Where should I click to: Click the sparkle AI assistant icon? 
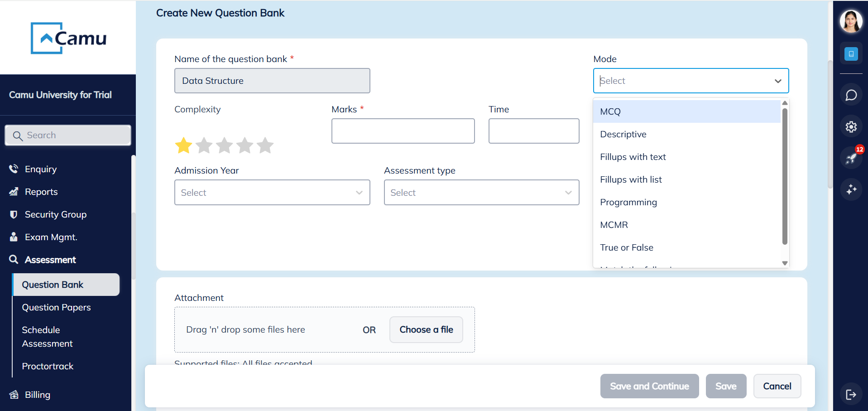(851, 190)
